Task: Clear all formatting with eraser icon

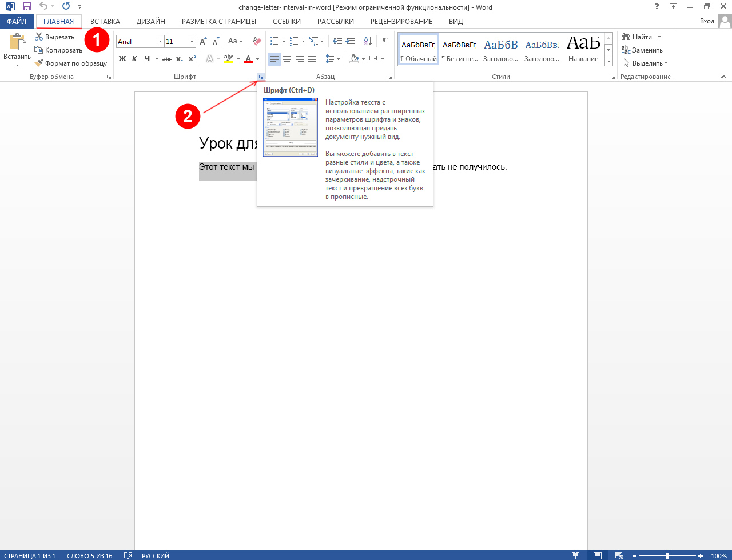Action: click(x=257, y=42)
